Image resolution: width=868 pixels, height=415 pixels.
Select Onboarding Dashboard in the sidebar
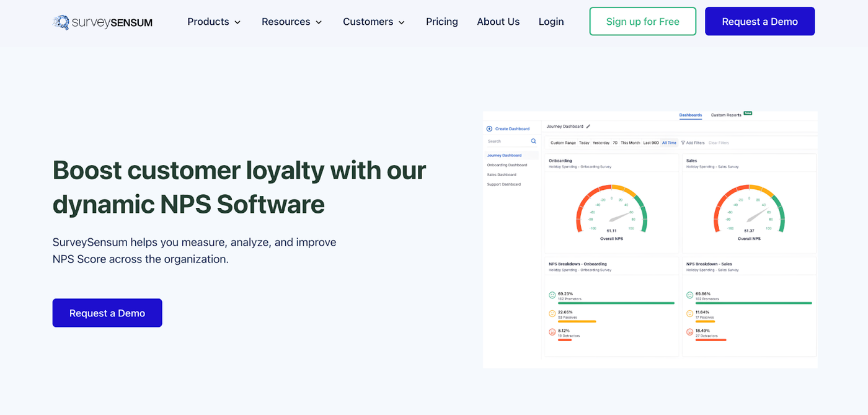click(507, 165)
